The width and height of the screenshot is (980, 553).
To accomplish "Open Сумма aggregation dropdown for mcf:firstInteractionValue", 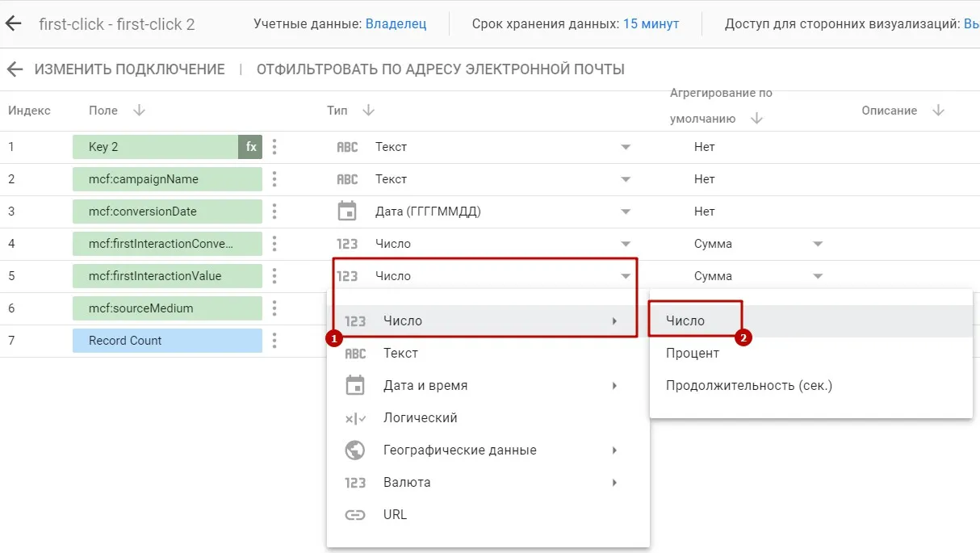I will [x=818, y=276].
